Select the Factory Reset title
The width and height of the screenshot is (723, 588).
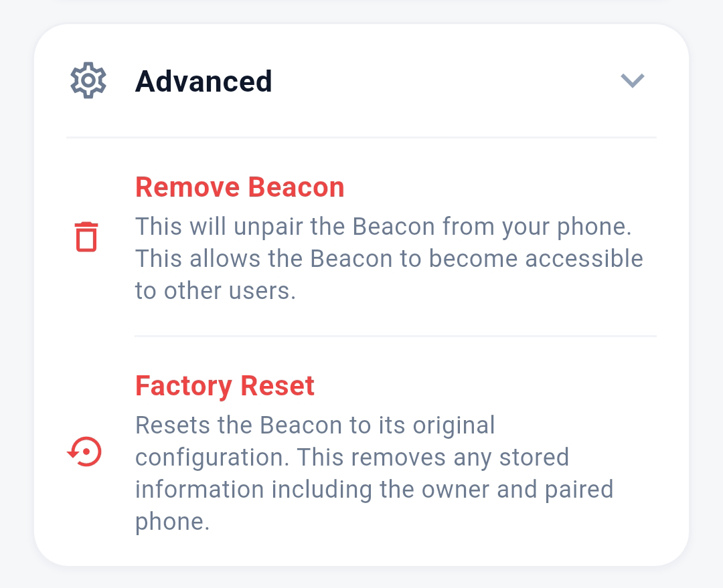[x=224, y=386]
